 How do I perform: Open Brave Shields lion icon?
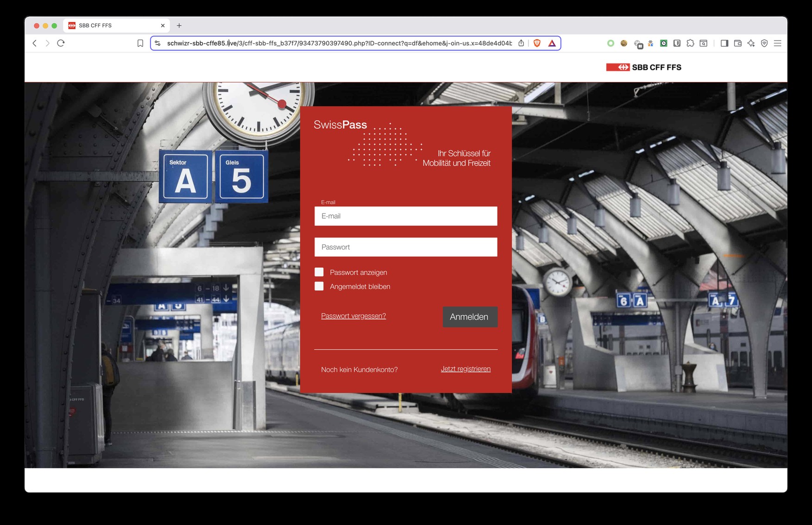tap(537, 43)
